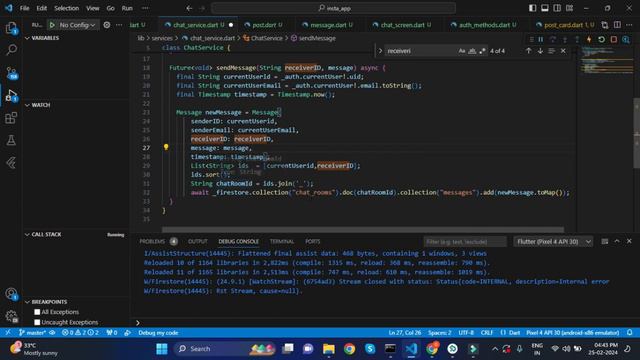Switch to the post.dart tab

264,25
